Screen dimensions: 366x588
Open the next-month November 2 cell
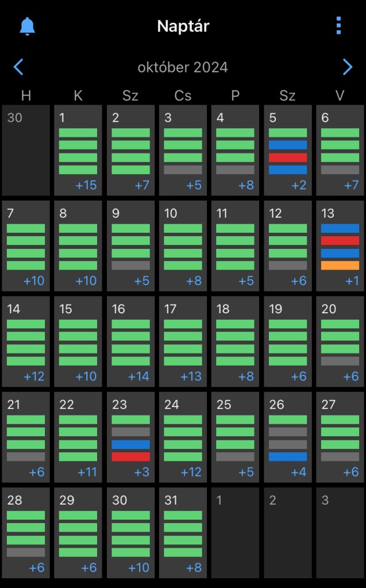tap(288, 532)
